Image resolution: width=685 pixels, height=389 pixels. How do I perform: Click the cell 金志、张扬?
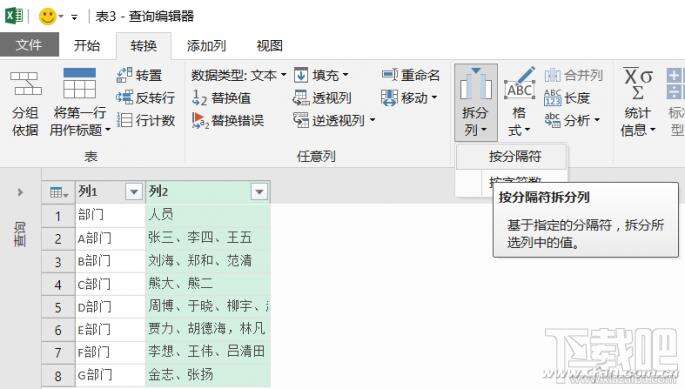click(208, 375)
